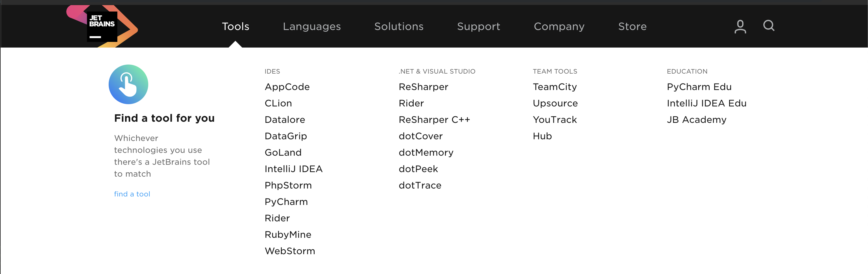Screen dimensions: 868x274
Task: Click ReSharper C++ link
Action: click(434, 120)
